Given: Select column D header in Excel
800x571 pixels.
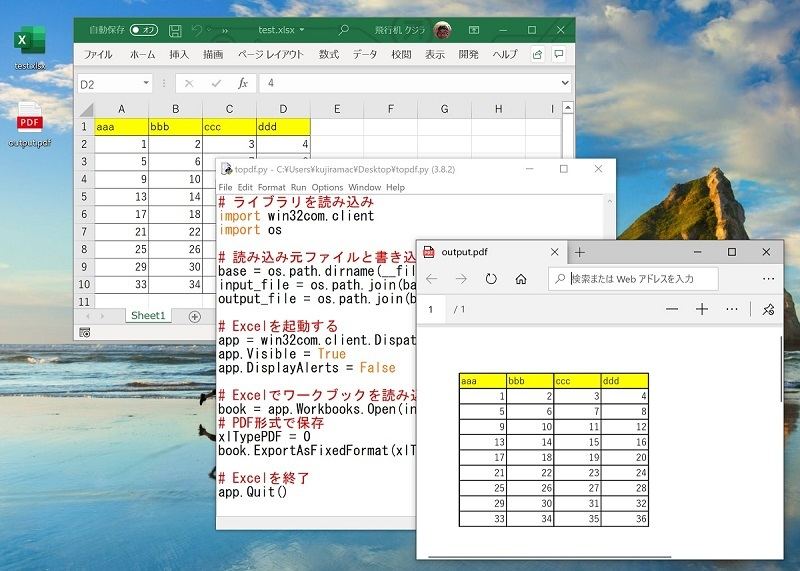Looking at the screenshot, I should 283,109.
